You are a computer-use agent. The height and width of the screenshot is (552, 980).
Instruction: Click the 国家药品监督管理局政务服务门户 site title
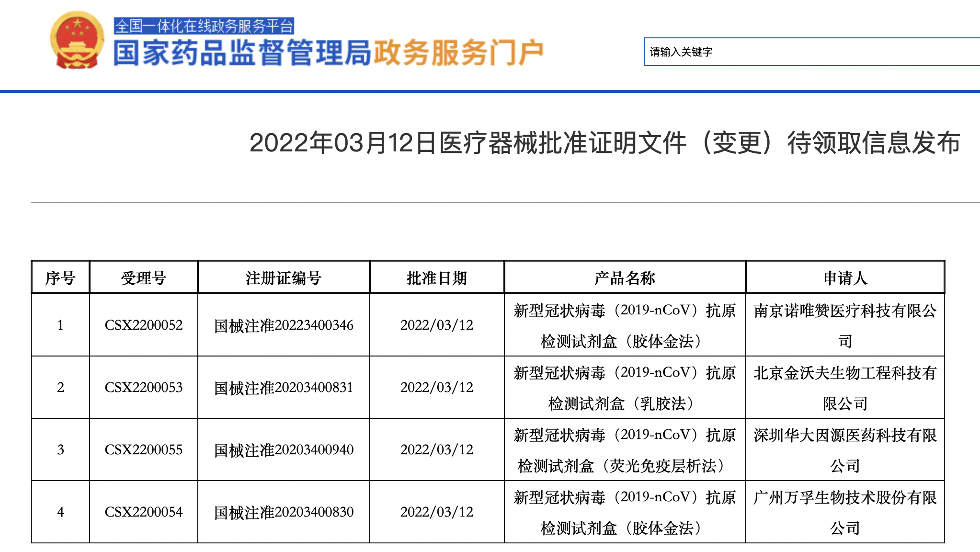click(329, 53)
